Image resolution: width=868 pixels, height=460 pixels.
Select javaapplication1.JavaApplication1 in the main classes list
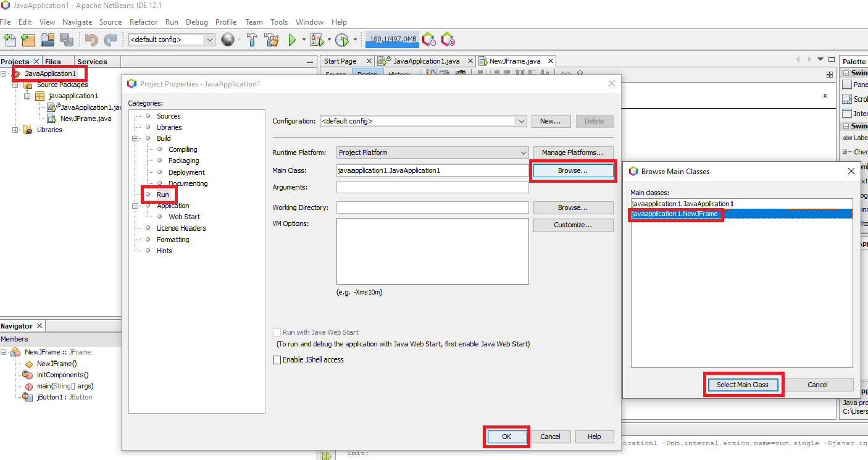(741, 204)
